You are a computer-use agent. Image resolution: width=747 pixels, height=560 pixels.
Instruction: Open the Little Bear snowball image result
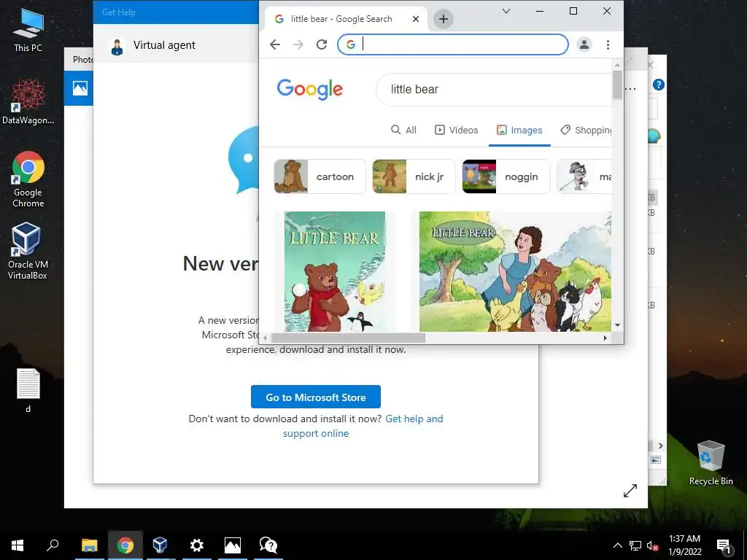pyautogui.click(x=334, y=271)
